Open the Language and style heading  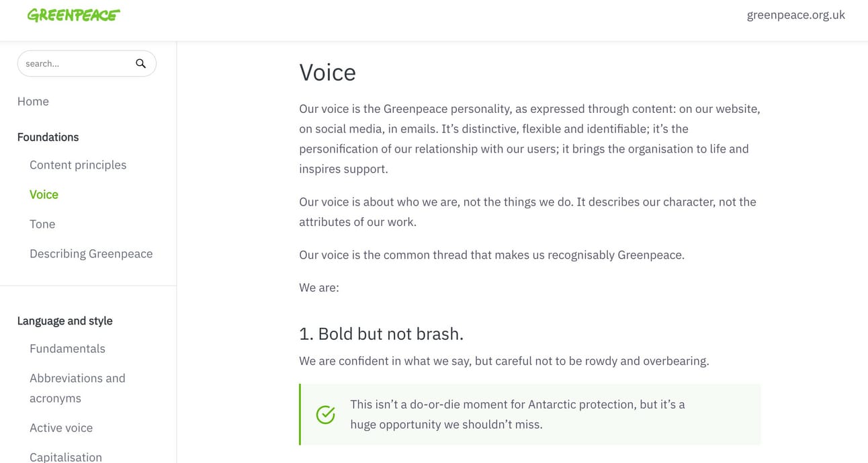click(x=65, y=321)
